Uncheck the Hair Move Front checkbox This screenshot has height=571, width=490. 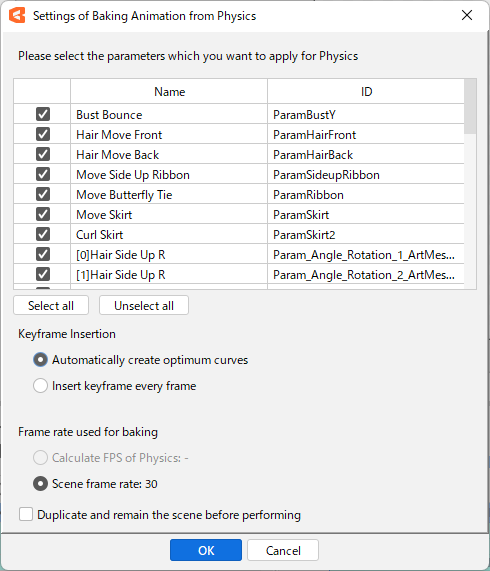(43, 134)
